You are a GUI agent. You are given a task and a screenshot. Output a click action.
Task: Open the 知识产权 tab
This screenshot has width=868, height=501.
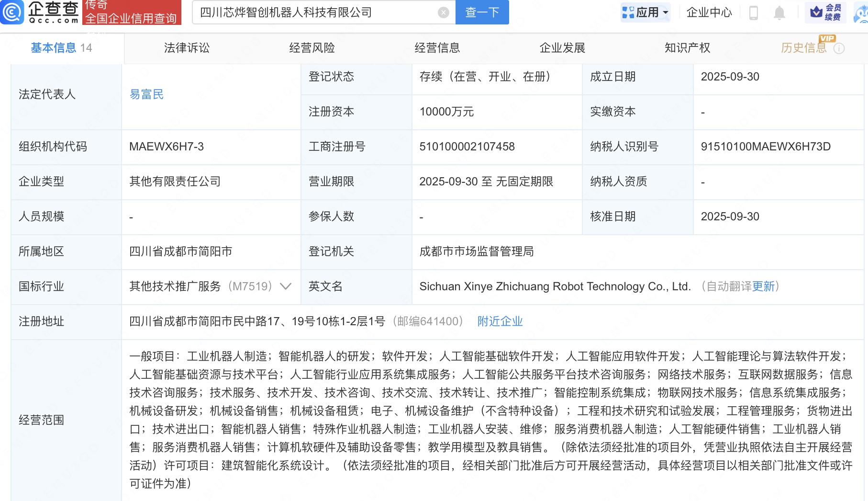point(687,48)
